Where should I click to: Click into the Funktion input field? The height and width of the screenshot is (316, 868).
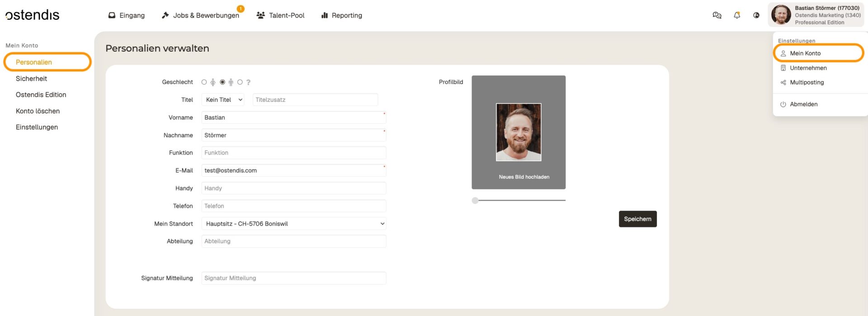pos(293,153)
